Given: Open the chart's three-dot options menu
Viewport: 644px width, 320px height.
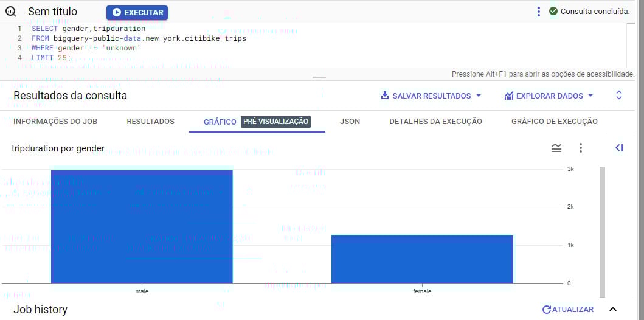Looking at the screenshot, I should [x=580, y=148].
